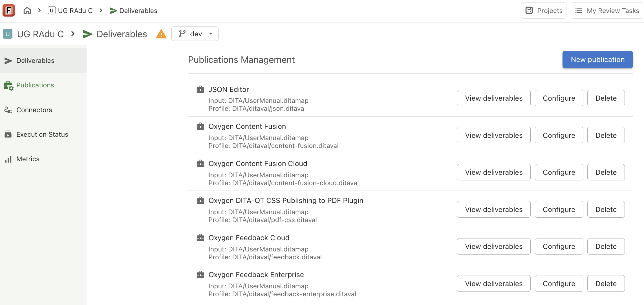
Task: Click the green Deliverables arrow icon in header
Action: (87, 34)
